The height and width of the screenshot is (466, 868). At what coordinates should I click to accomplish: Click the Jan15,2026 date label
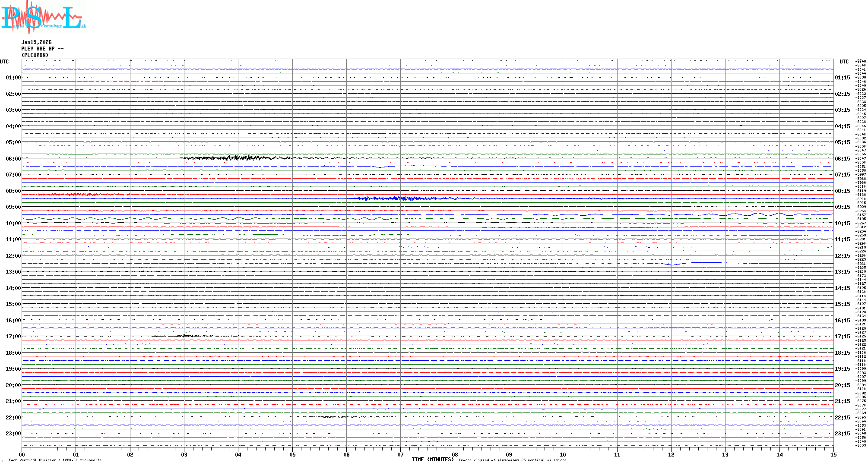tap(36, 42)
